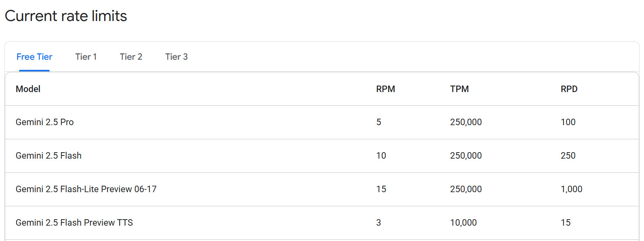Viewport: 644px width, 241px height.
Task: Select the Gemini 2.5 Flash model name
Action: pyautogui.click(x=48, y=156)
